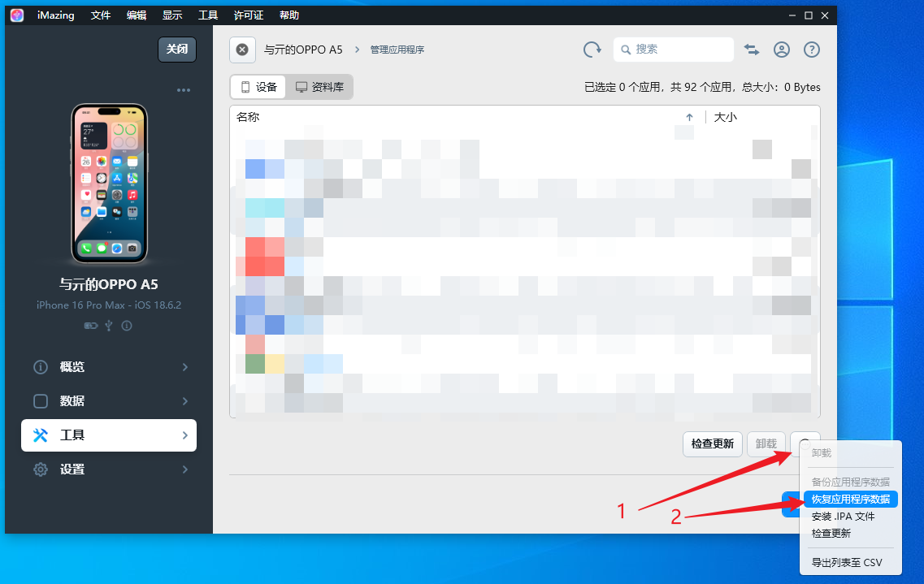
Task: Open the three-dots device options in sidebar
Action: [x=184, y=90]
